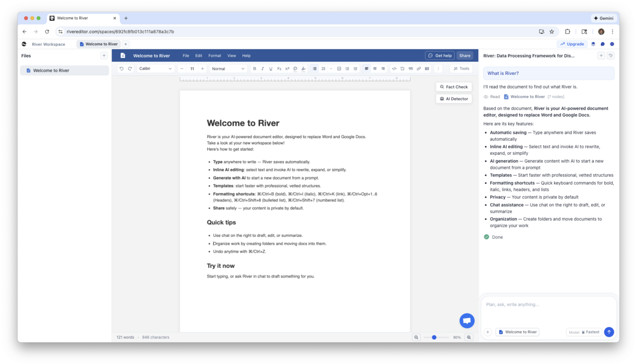The height and width of the screenshot is (364, 637).
Task: Apply superscript formatting
Action: (x=287, y=68)
